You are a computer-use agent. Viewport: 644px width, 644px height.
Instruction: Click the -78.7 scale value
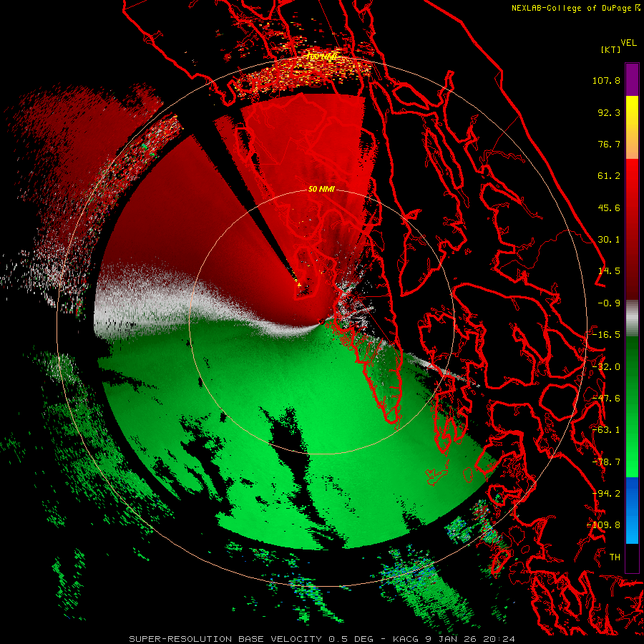pos(606,462)
